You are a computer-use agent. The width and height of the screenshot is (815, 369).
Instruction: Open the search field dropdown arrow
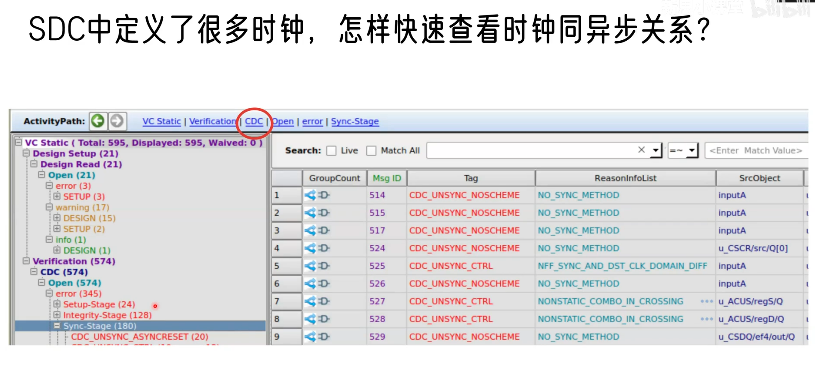(655, 151)
